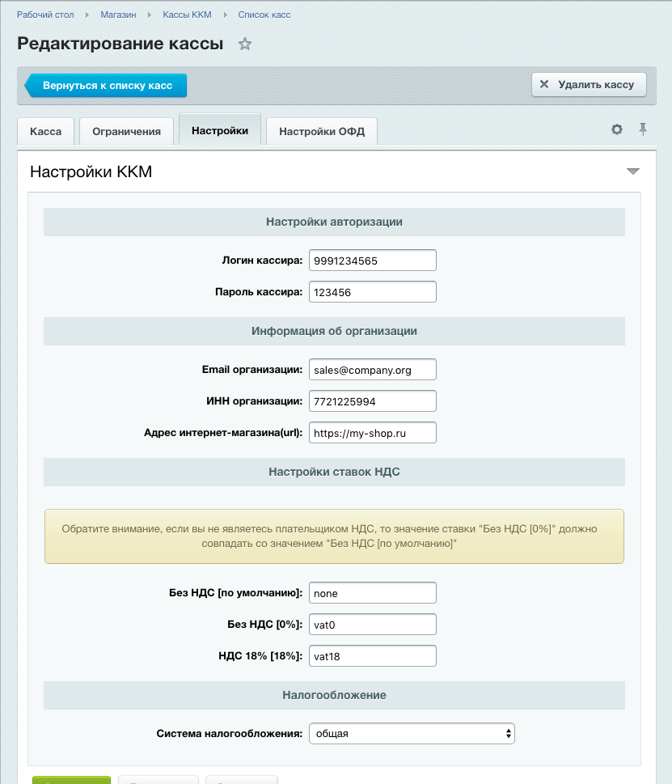The height and width of the screenshot is (784, 672).
Task: Focus the НДС 18% field
Action: coord(372,656)
